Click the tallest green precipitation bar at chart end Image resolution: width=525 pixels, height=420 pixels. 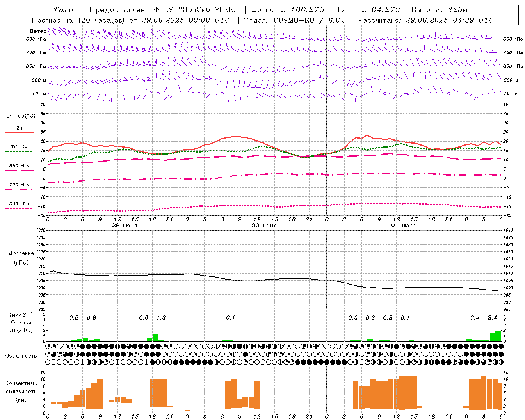click(498, 336)
